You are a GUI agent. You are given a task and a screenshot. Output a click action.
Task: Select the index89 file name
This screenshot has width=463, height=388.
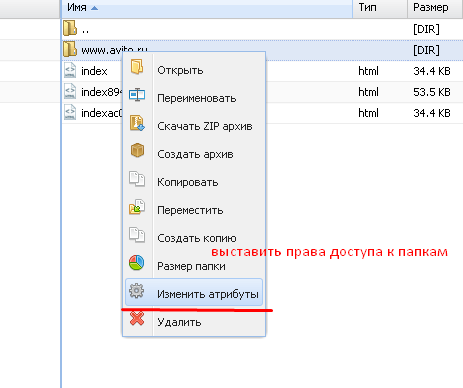coord(102,92)
